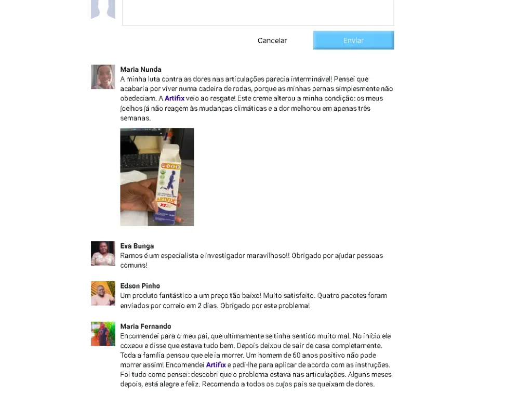The image size is (532, 393).
Task: Click Edson Pinho's comment about low price
Action: click(254, 300)
